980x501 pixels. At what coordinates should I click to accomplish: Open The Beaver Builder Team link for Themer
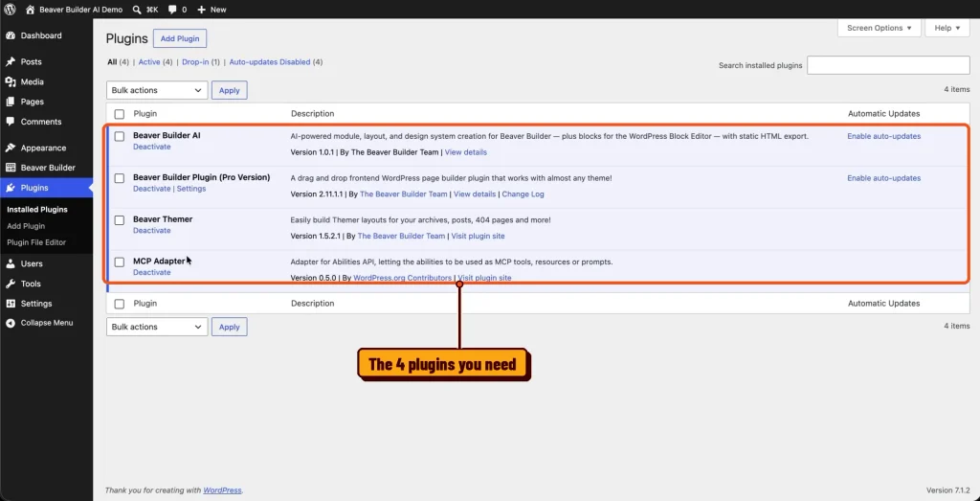coord(401,237)
